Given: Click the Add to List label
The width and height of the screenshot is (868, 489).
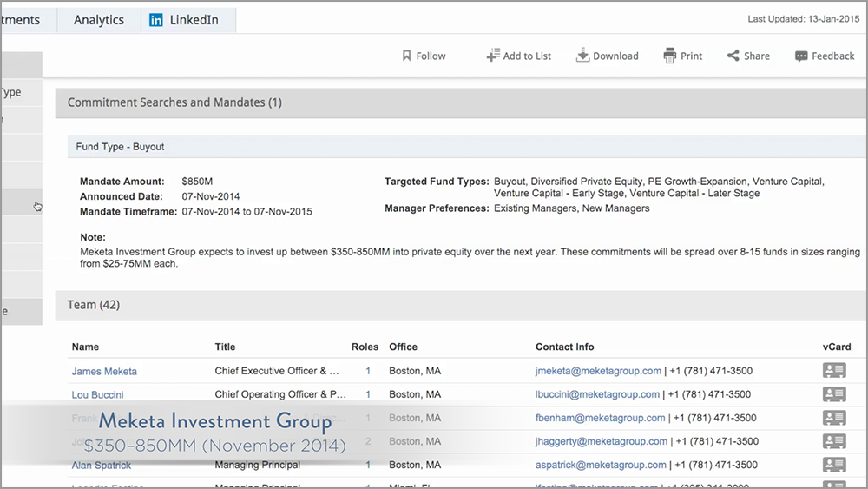Looking at the screenshot, I should (x=527, y=56).
